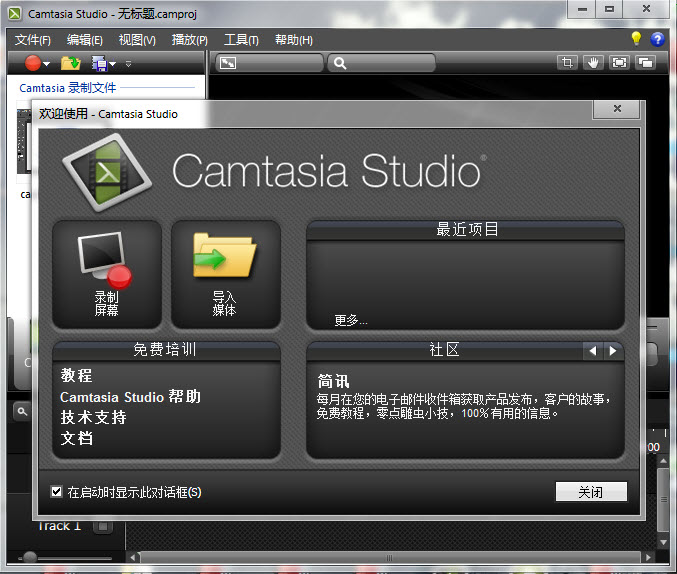The image size is (677, 574).
Task: Open the record button dropdown arrow
Action: 47,64
